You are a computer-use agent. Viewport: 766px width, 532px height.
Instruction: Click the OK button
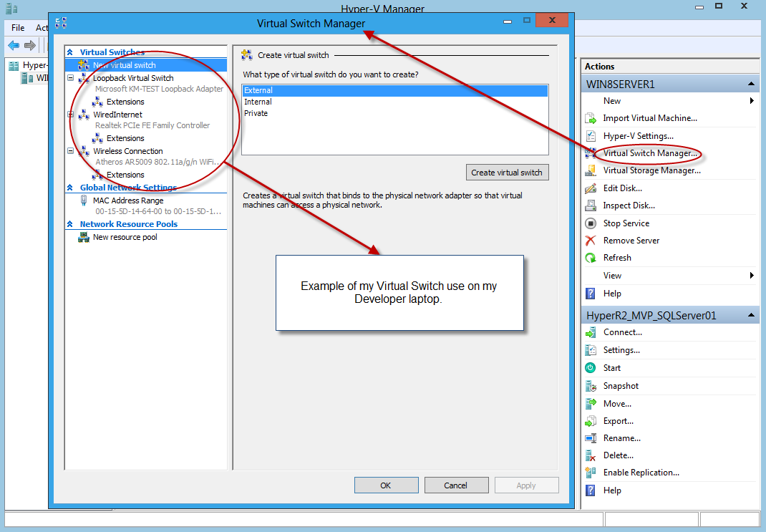(386, 485)
